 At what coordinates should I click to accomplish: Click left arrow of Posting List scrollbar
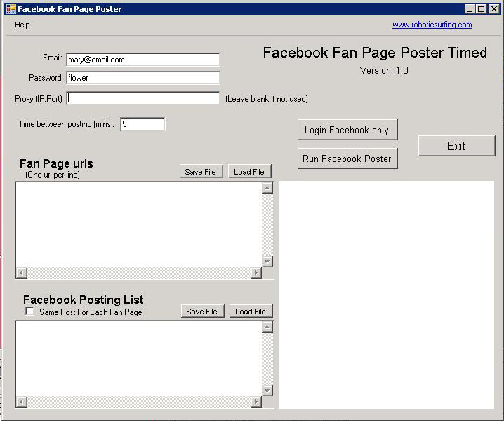click(22, 402)
